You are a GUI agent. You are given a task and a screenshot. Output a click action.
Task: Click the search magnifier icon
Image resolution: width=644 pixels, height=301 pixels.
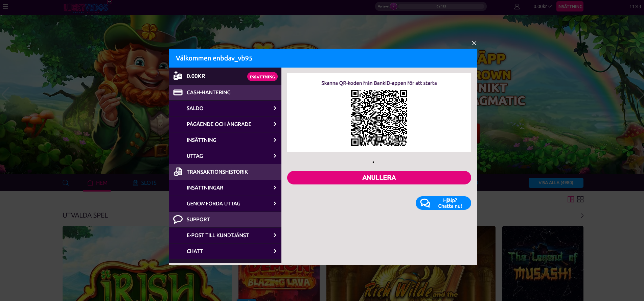pos(66,183)
